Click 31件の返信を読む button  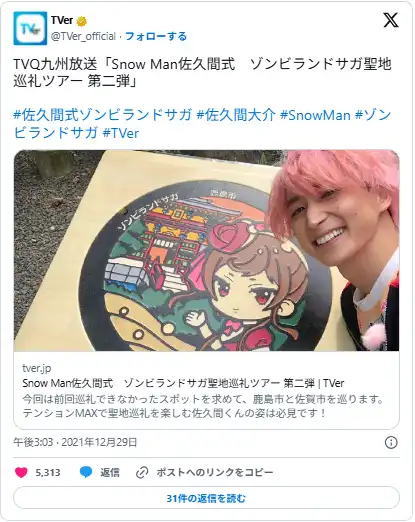[206, 498]
